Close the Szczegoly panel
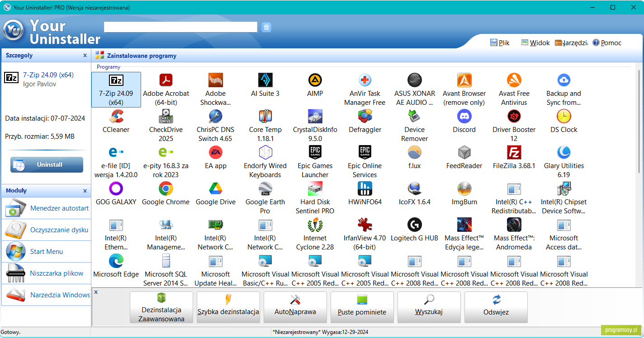The width and height of the screenshot is (644, 338). (85, 56)
